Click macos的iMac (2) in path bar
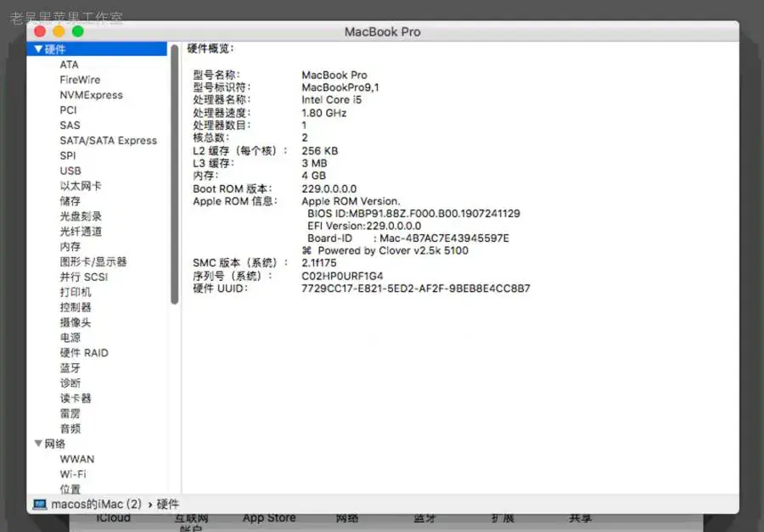The image size is (764, 532). point(97,504)
